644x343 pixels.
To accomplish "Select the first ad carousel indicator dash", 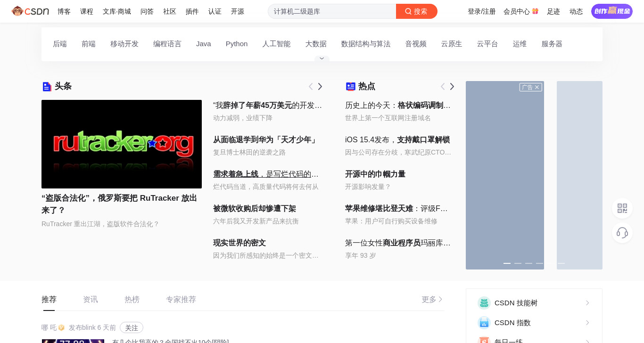I will click(x=507, y=263).
